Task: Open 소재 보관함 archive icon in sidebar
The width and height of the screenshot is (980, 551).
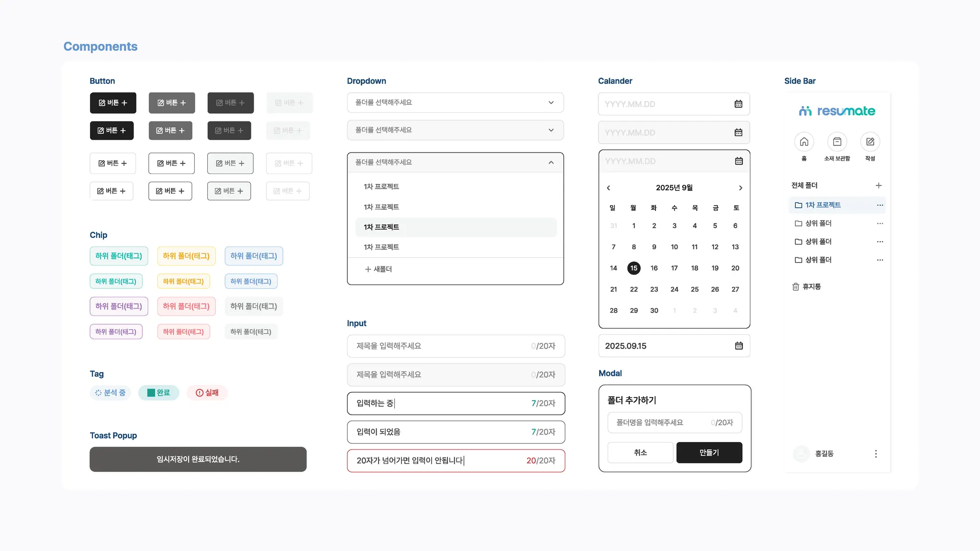Action: pos(837,142)
